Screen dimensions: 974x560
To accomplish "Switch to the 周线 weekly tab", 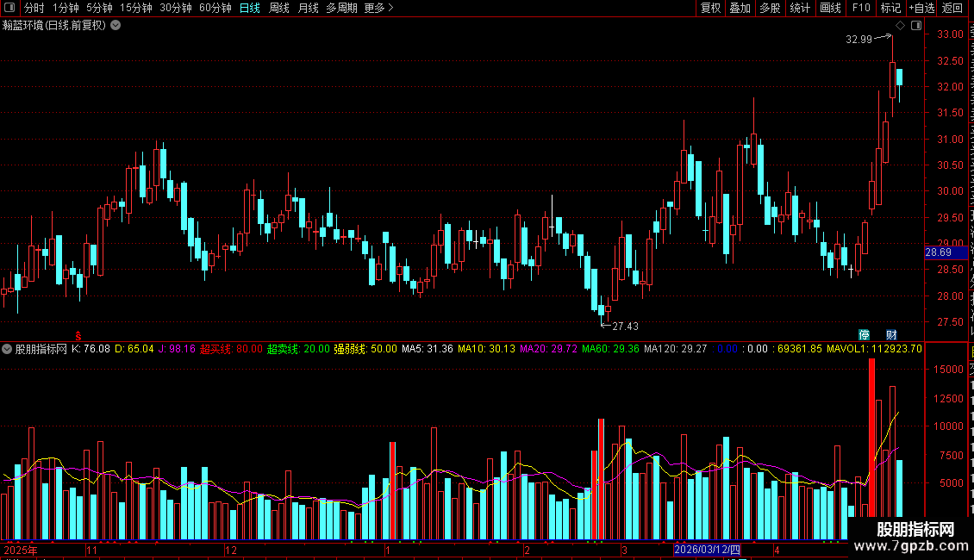I will coord(279,8).
